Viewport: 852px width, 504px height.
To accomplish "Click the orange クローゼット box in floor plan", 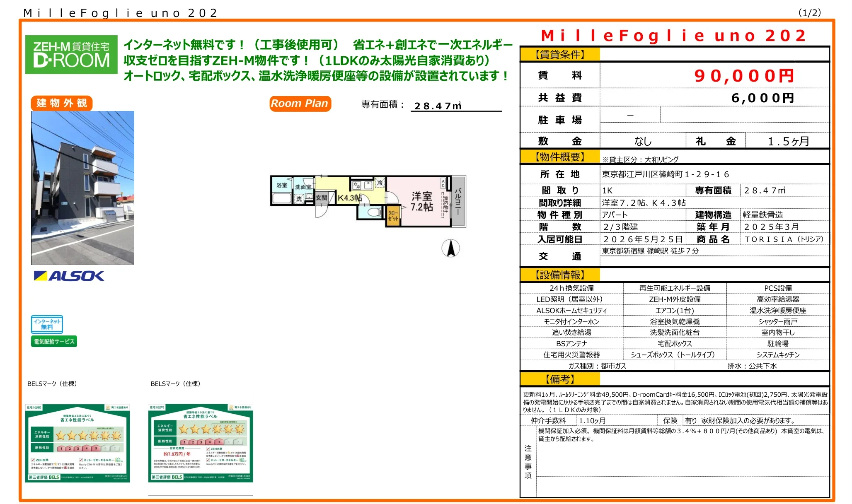I will click(393, 216).
